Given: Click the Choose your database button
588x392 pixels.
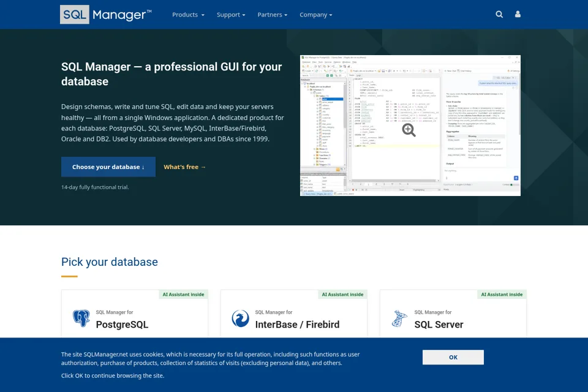Looking at the screenshot, I should coord(108,167).
